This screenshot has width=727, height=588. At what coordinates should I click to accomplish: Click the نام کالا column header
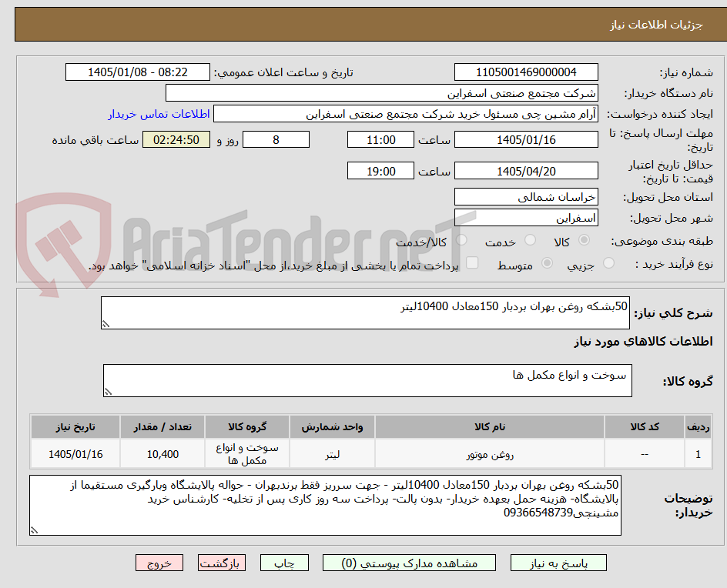pyautogui.click(x=490, y=426)
